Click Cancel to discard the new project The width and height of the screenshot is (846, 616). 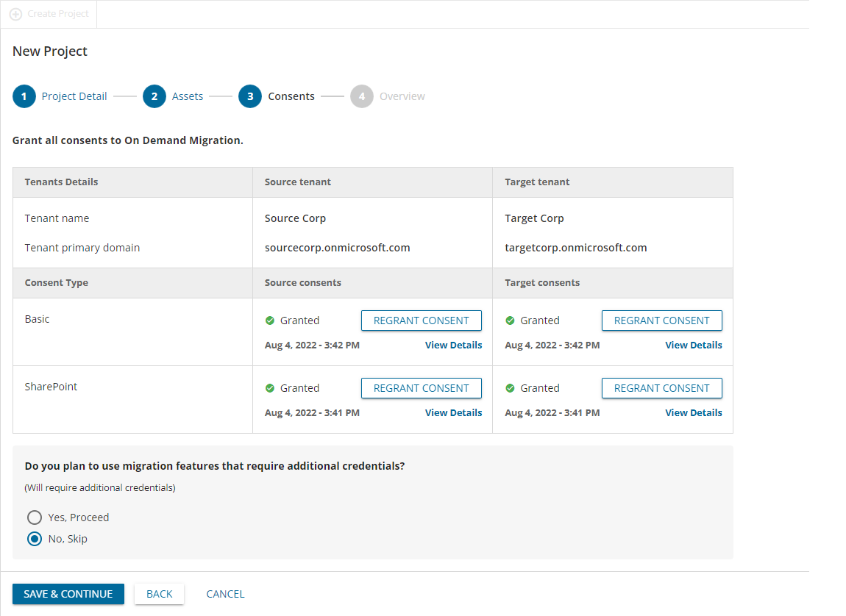click(225, 594)
